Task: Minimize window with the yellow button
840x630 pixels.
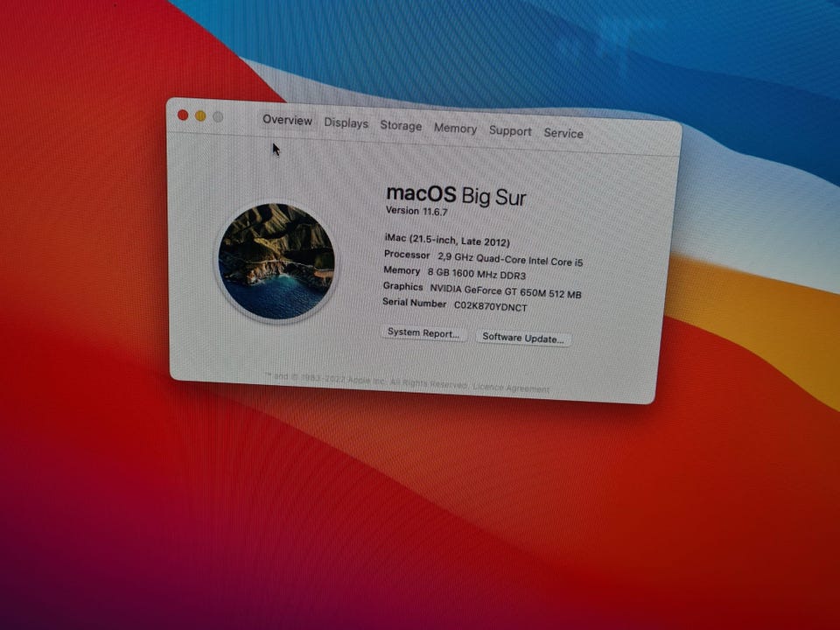Action: [200, 116]
